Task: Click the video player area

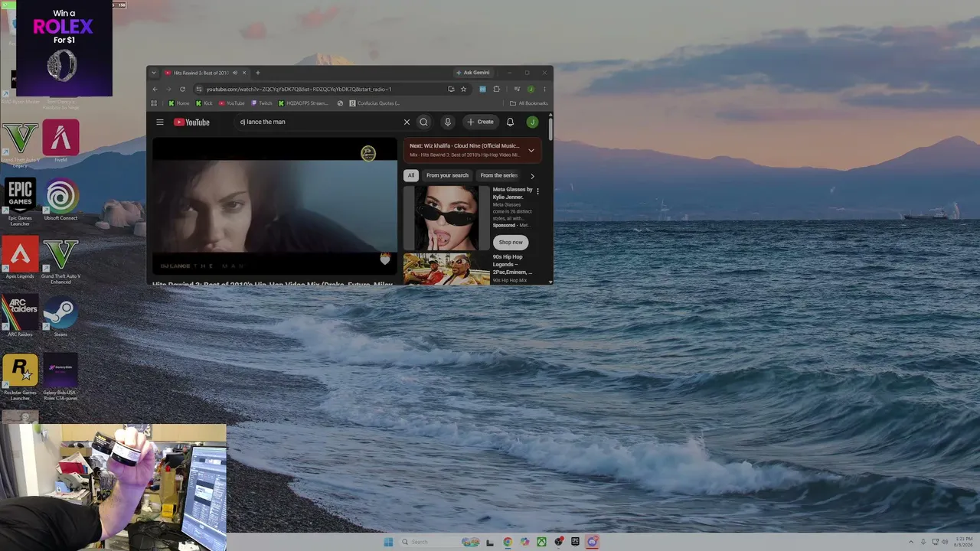Action: (275, 207)
